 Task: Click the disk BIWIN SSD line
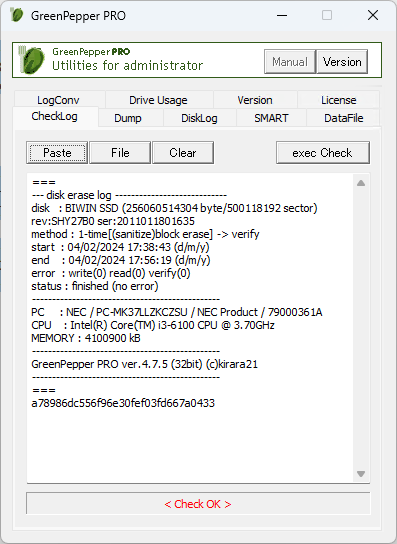(174, 208)
